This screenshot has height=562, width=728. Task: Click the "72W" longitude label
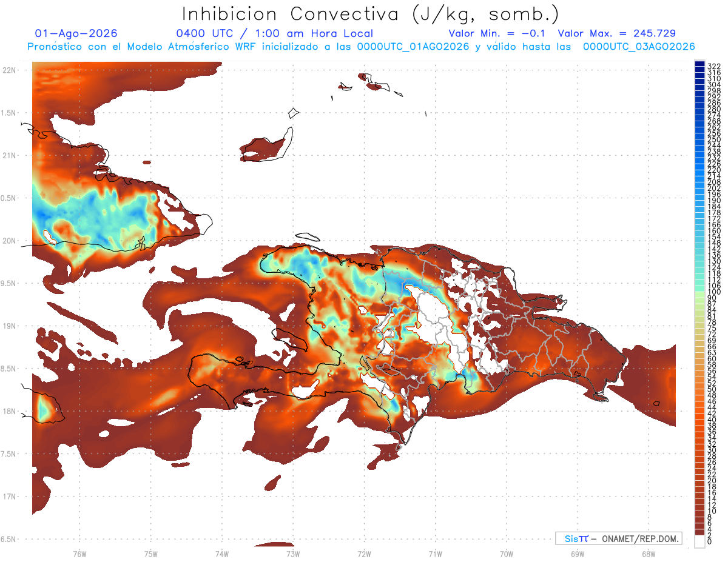pyautogui.click(x=365, y=554)
